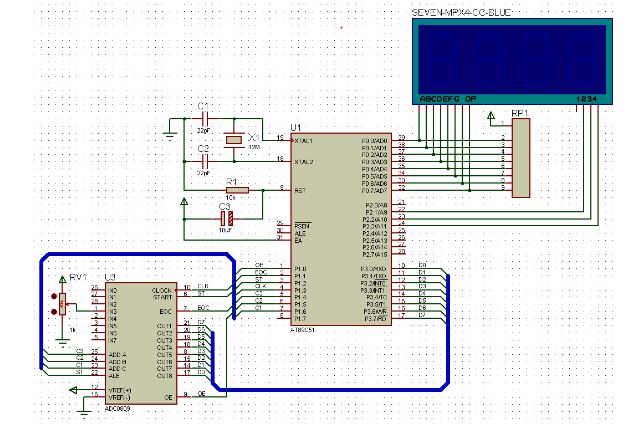This screenshot has width=627, height=444.
Task: Click the U1 reference label
Action: click(x=295, y=128)
